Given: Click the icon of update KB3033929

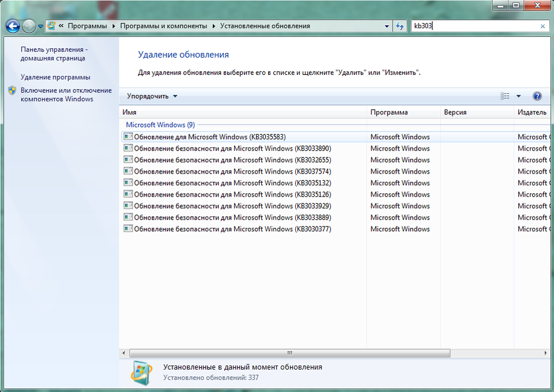Looking at the screenshot, I should 128,206.
